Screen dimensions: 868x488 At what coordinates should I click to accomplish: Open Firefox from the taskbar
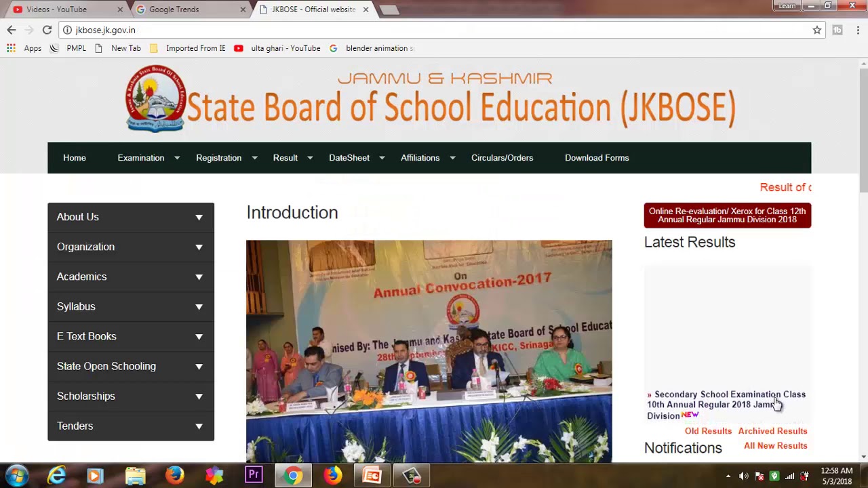[175, 476]
